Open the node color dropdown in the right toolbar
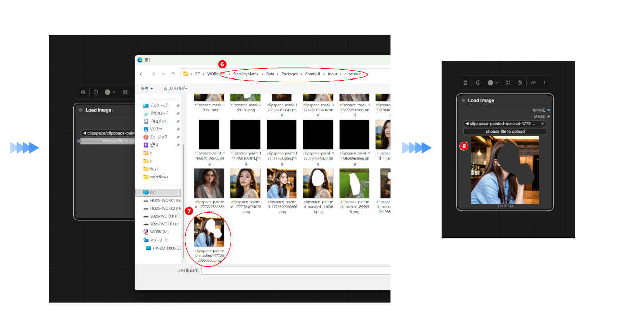Screen dimensions: 644x317 point(497,82)
